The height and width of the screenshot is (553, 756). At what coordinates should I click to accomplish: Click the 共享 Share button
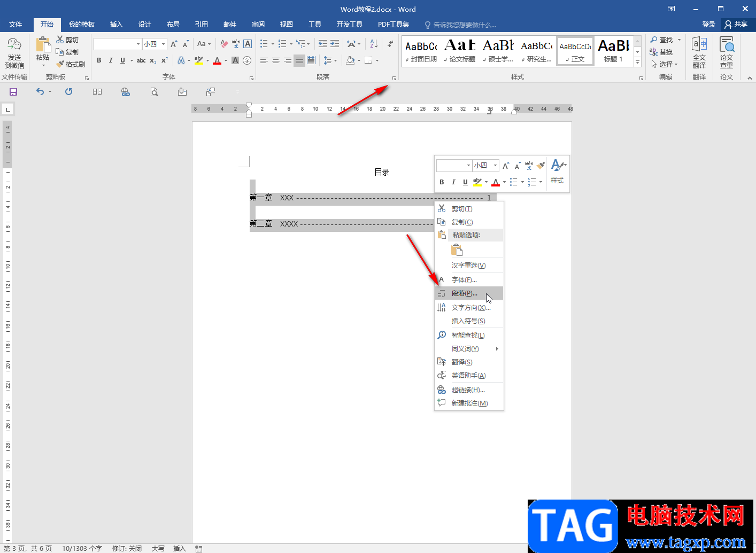(x=736, y=25)
